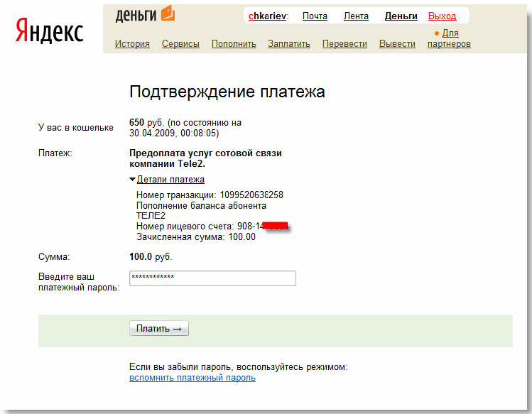
Task: Click the 650 руб. wallet balance
Action: pos(146,123)
